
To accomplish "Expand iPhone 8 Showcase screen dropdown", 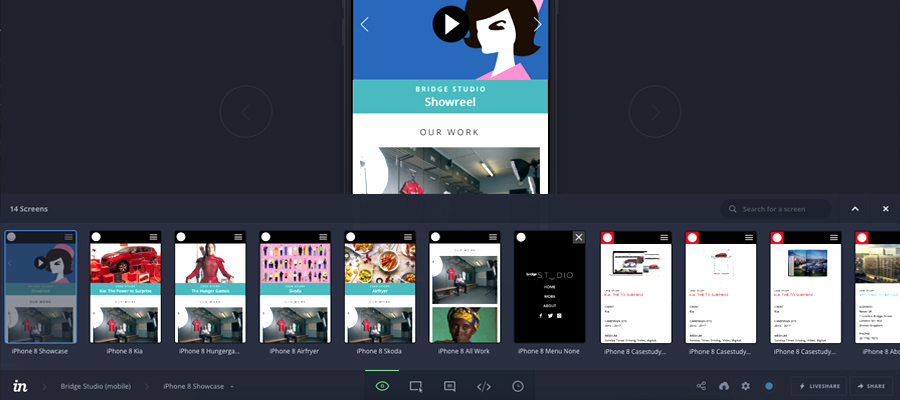I will (x=232, y=386).
